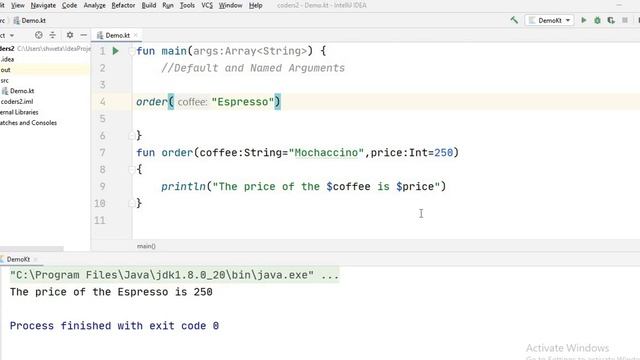Collapse all in Project panel toolbar
Image resolution: width=640 pixels, height=360 pixels.
53,35
